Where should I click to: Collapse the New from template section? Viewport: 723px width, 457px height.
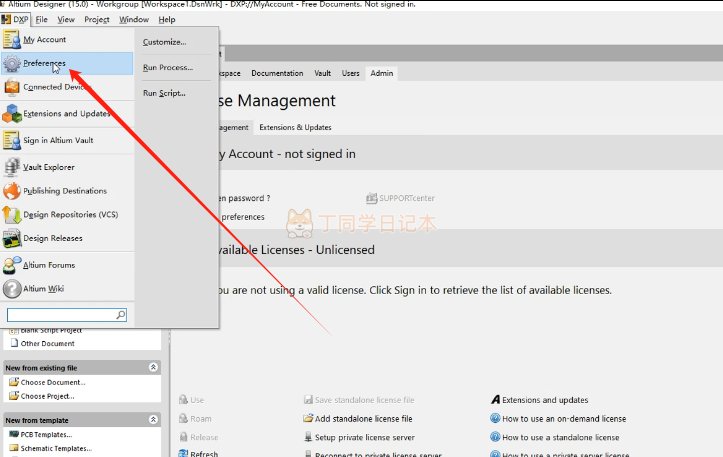coord(153,419)
